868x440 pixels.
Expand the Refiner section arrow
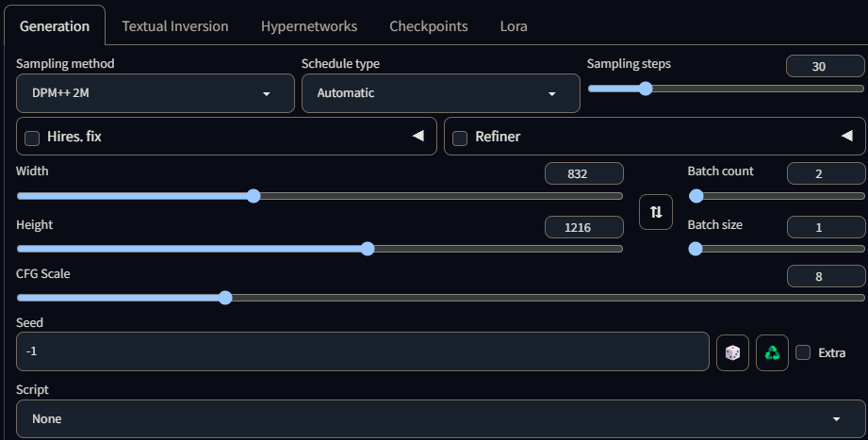[x=846, y=137]
